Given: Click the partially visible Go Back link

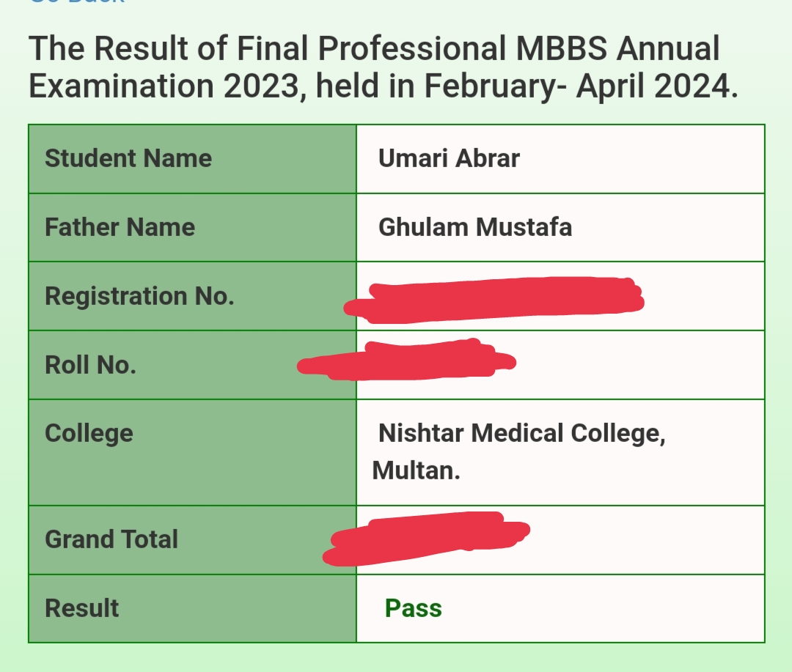Looking at the screenshot, I should (x=77, y=2).
